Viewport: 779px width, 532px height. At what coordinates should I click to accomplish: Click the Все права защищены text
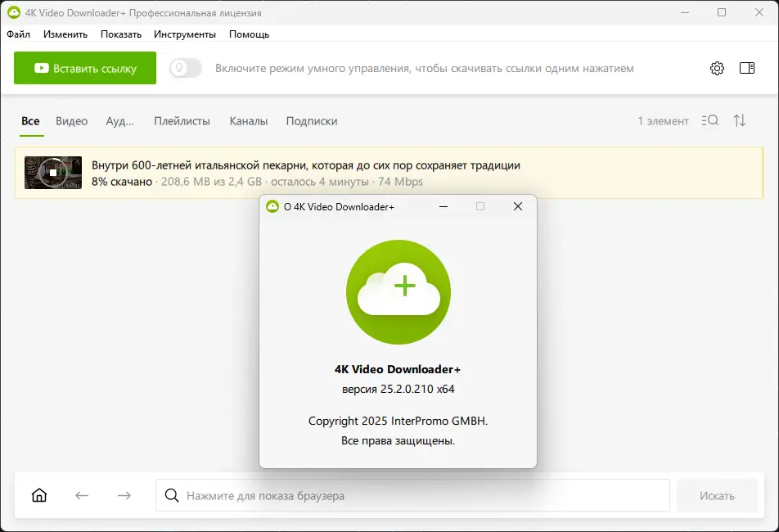tap(398, 440)
